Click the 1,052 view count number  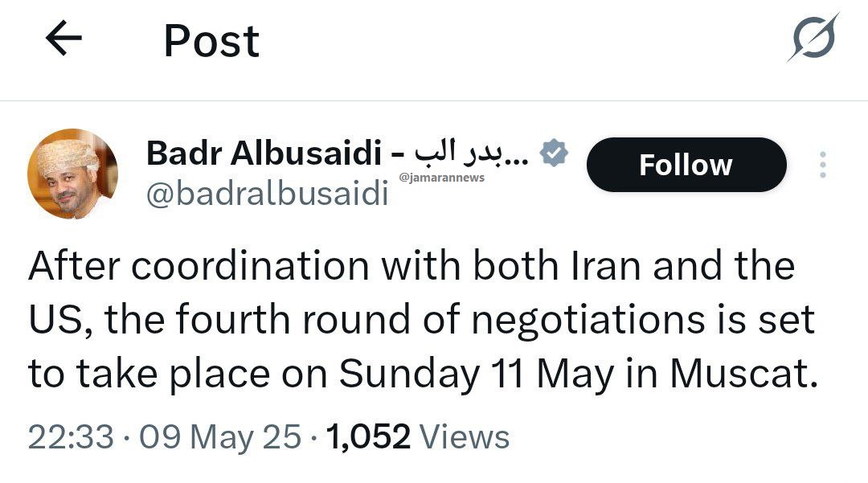[x=368, y=437]
